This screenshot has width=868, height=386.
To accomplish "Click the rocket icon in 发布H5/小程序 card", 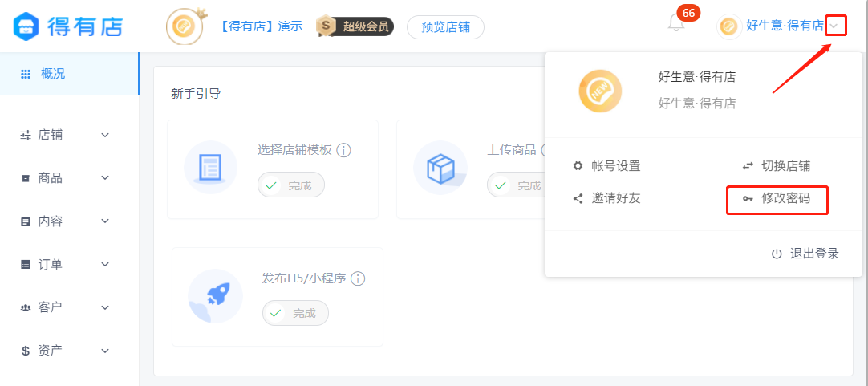I will tap(215, 296).
